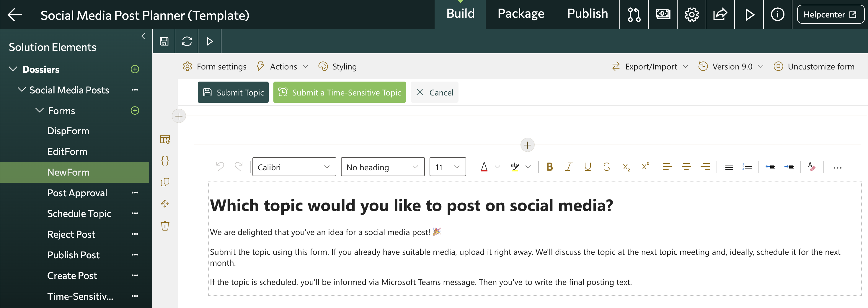
Task: Open the Calibri font dropdown
Action: [x=294, y=167]
